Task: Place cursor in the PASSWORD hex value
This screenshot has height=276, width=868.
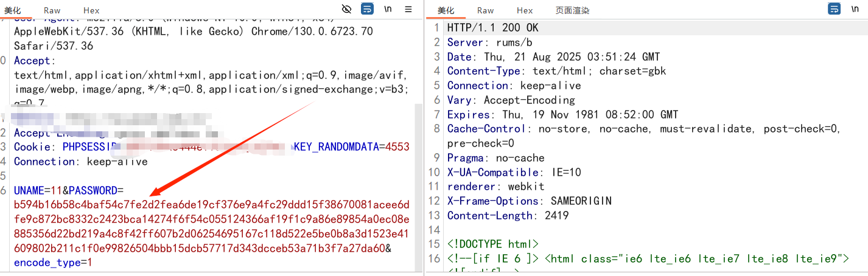Action: [211, 226]
